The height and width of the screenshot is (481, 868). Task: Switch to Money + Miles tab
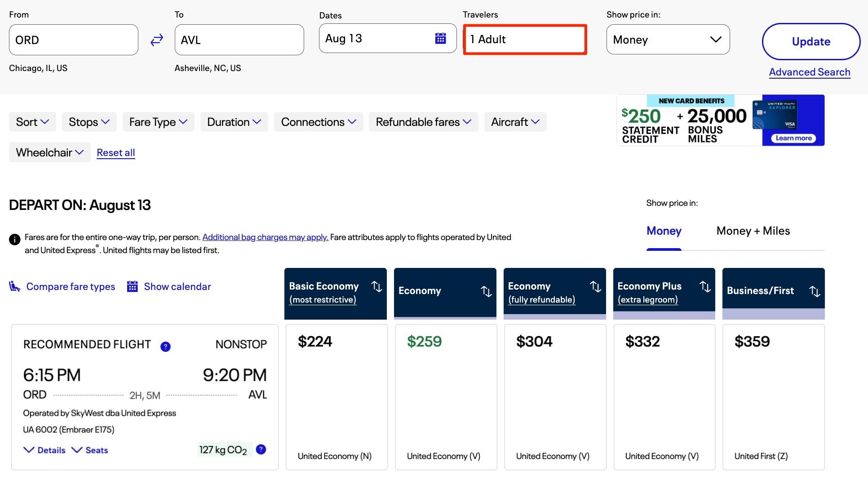pos(753,231)
